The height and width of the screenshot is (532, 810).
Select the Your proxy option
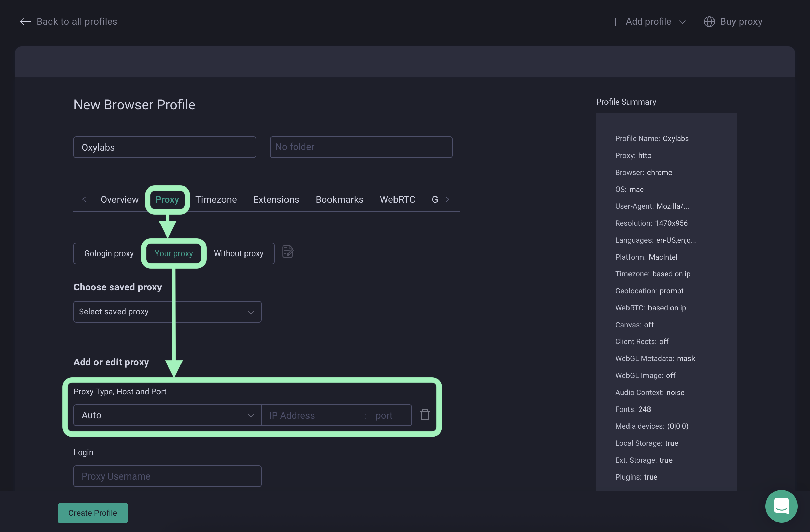point(174,253)
